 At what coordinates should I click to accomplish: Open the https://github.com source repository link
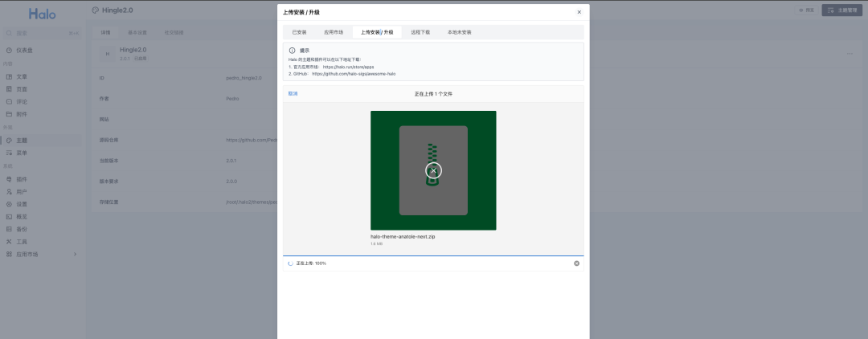pyautogui.click(x=252, y=140)
